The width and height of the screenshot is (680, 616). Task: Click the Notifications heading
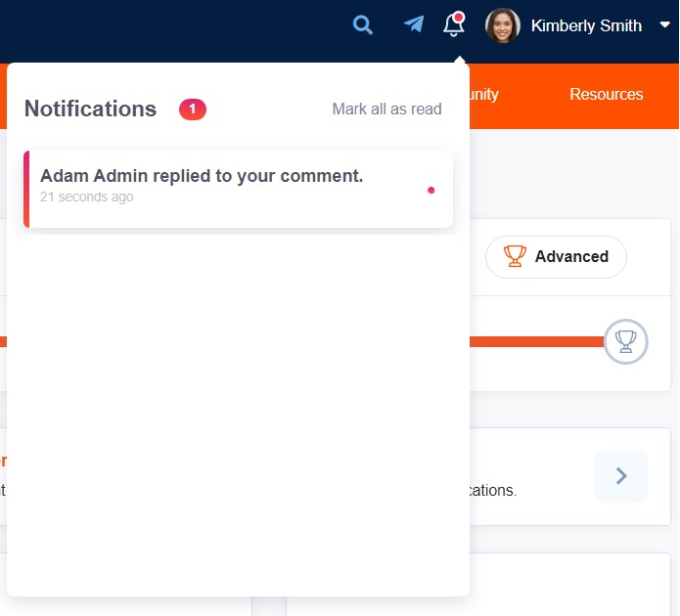coord(90,109)
